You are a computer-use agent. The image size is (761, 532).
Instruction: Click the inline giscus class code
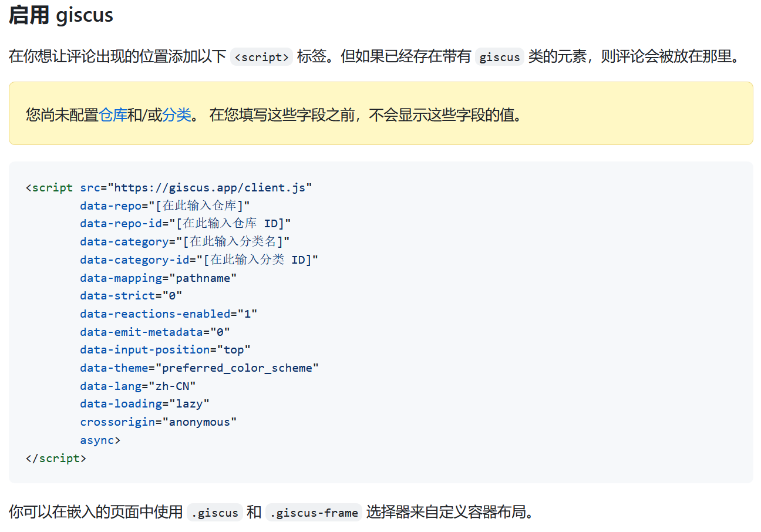click(x=499, y=56)
